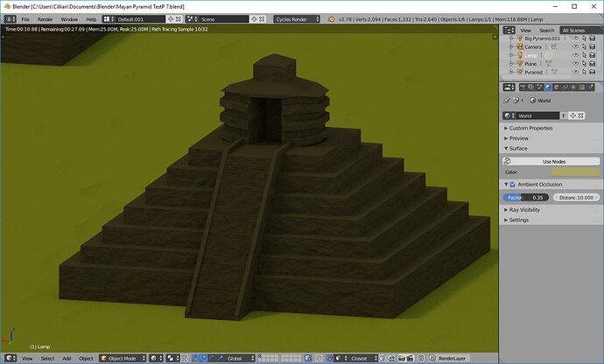Open the Cycles Render engine dropdown

[x=297, y=19]
